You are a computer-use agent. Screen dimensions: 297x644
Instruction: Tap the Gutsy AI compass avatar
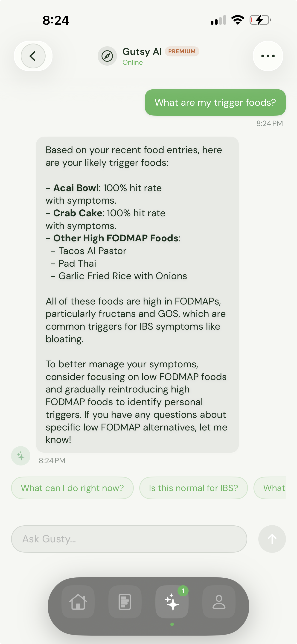107,56
